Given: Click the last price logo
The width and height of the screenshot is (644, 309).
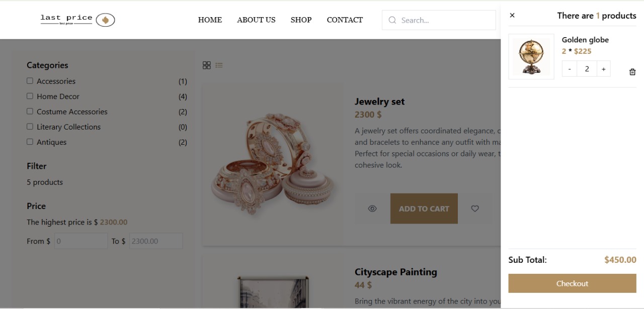Looking at the screenshot, I should point(77,20).
